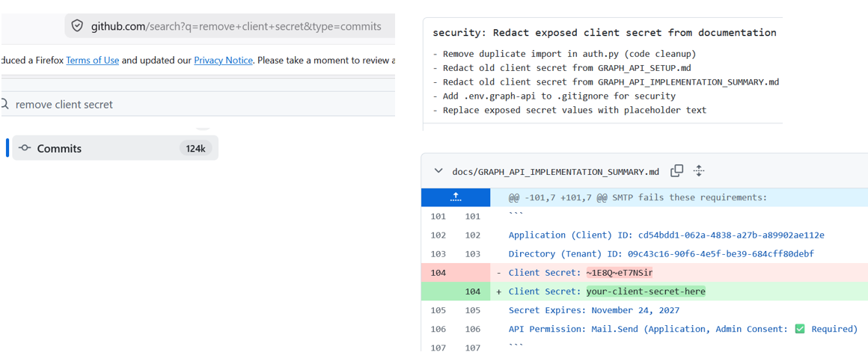Viewport: 868px width, 364px height.
Task: Click the magnifier icon in the search box
Action: [4, 104]
